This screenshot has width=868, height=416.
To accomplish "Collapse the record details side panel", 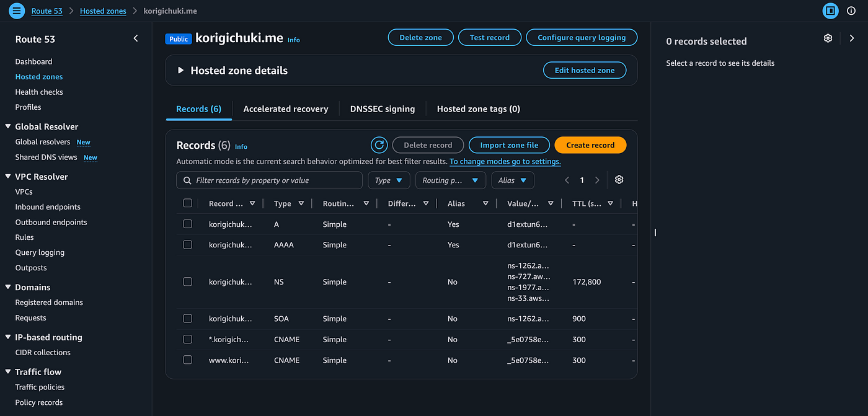I will [851, 38].
